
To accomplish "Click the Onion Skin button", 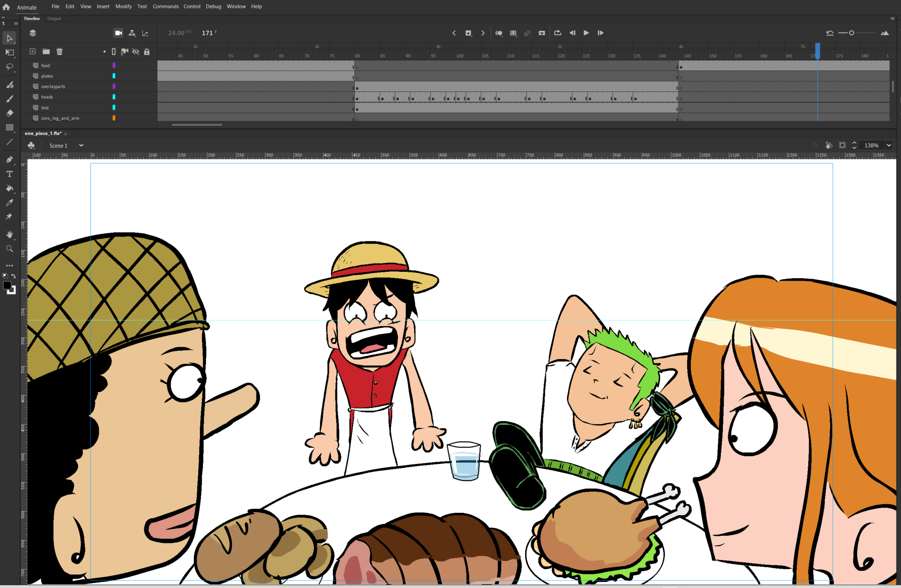I will click(499, 33).
